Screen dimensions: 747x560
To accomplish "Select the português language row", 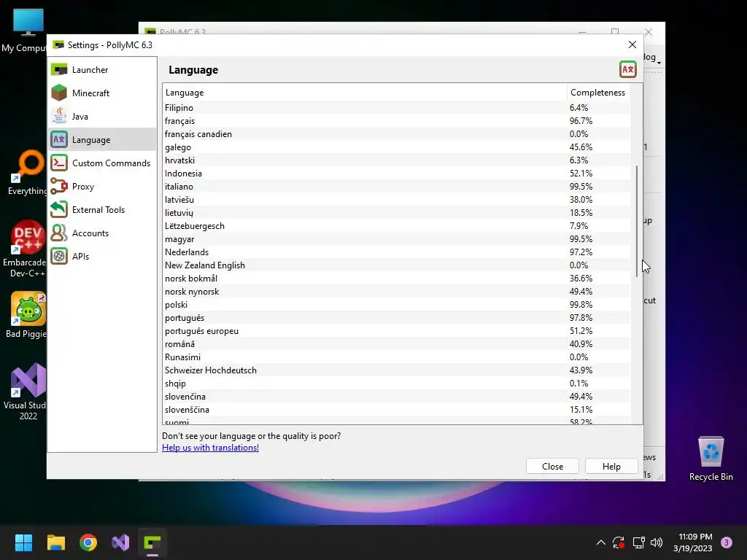I will coord(397,318).
